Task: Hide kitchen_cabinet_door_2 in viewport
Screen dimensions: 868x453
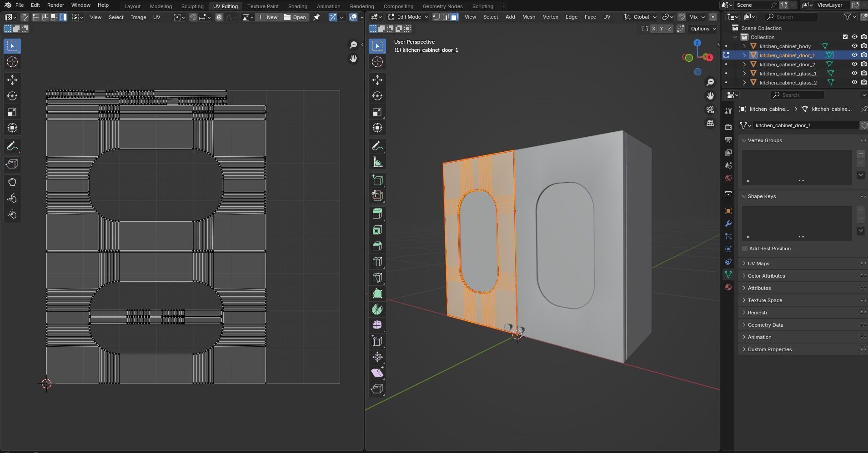Action: click(854, 64)
